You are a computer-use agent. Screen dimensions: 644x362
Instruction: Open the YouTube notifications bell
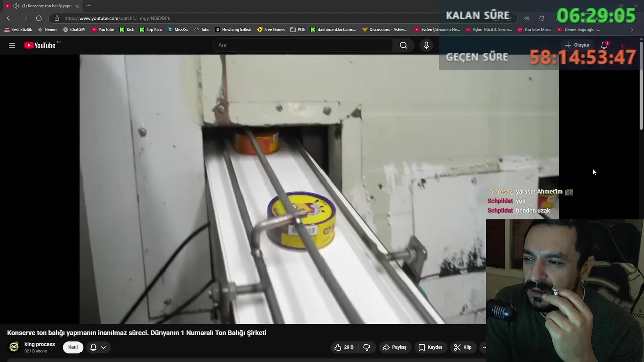tap(604, 45)
